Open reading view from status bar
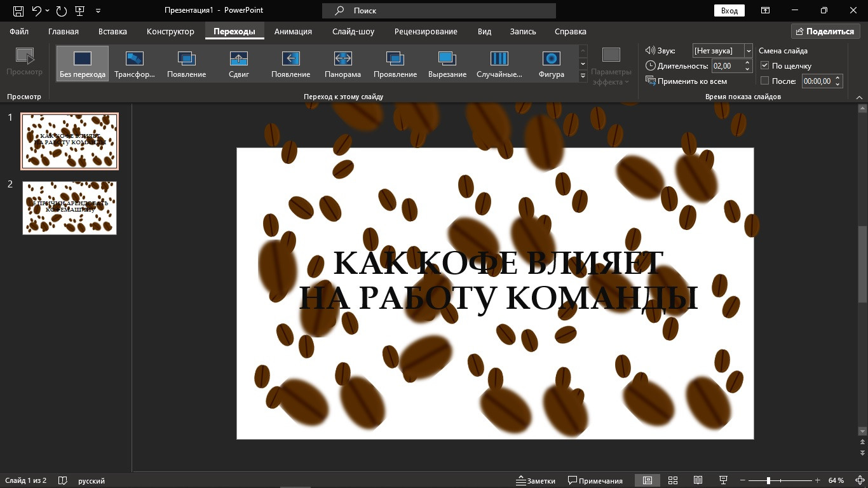The image size is (868, 488). [698, 480]
